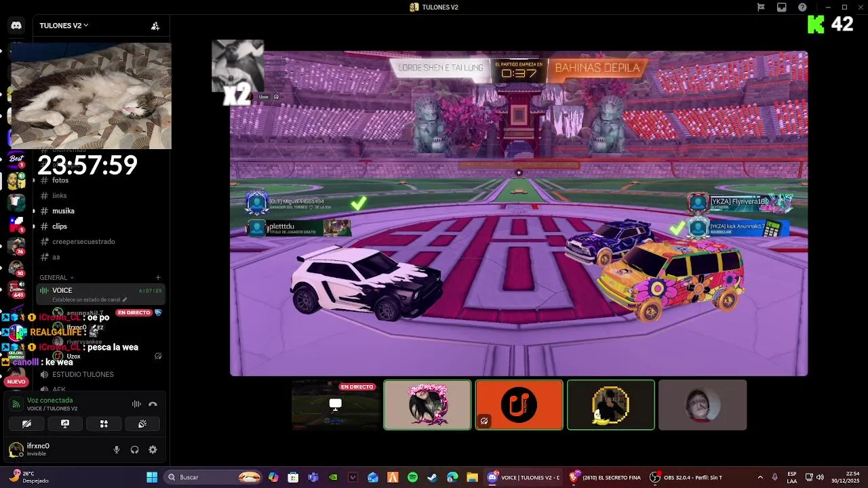Open File Explorer from the taskbar
868x488 pixels.
click(x=472, y=477)
